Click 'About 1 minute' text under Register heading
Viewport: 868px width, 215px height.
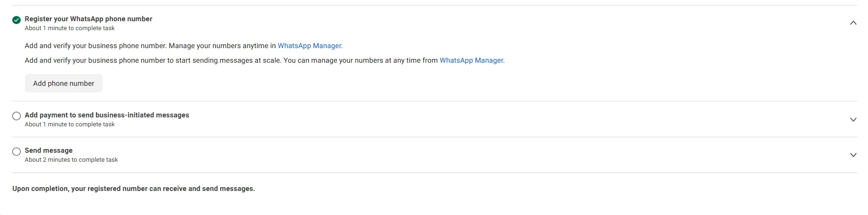point(70,28)
